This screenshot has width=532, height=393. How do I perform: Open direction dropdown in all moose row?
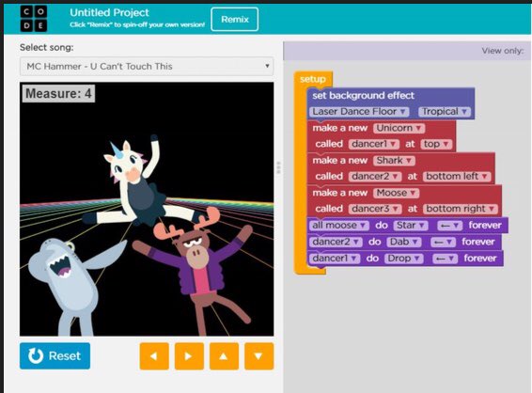(x=449, y=226)
